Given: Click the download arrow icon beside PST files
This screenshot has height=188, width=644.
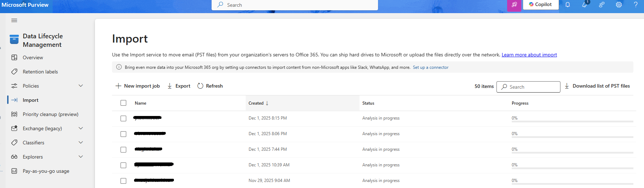Looking at the screenshot, I should (567, 86).
